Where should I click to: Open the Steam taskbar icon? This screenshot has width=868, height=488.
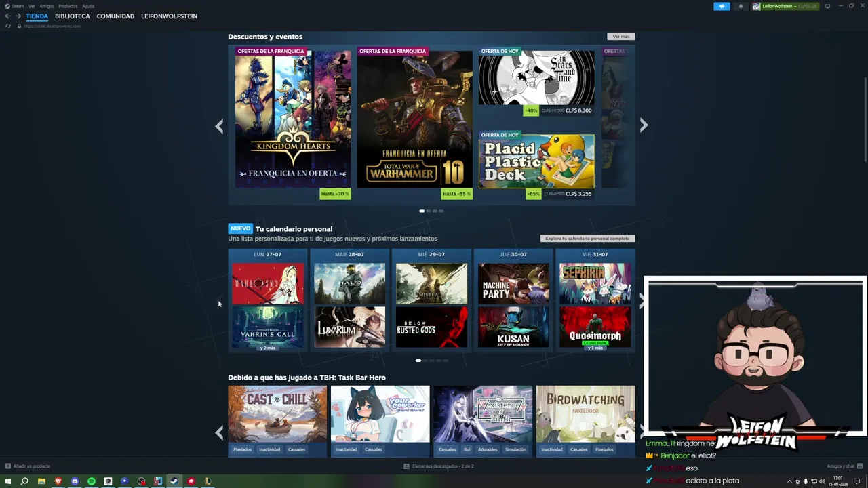174,481
